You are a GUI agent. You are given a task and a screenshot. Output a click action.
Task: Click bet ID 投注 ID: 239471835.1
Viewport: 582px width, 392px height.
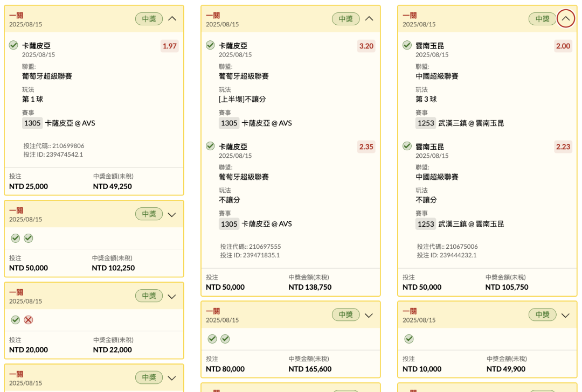(x=250, y=255)
